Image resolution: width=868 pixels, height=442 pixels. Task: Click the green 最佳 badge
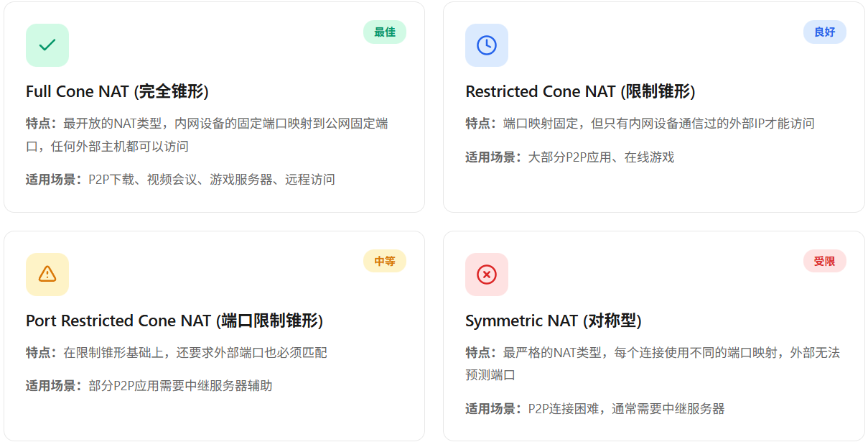[x=385, y=32]
